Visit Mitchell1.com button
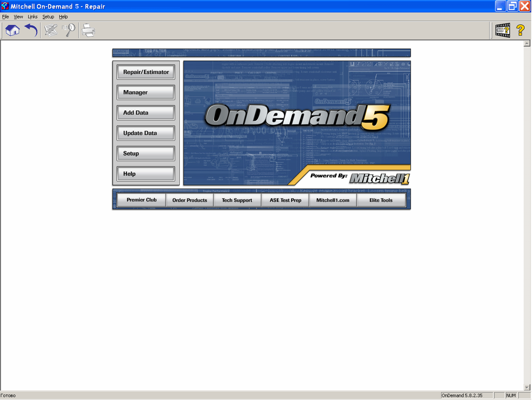 (x=333, y=200)
